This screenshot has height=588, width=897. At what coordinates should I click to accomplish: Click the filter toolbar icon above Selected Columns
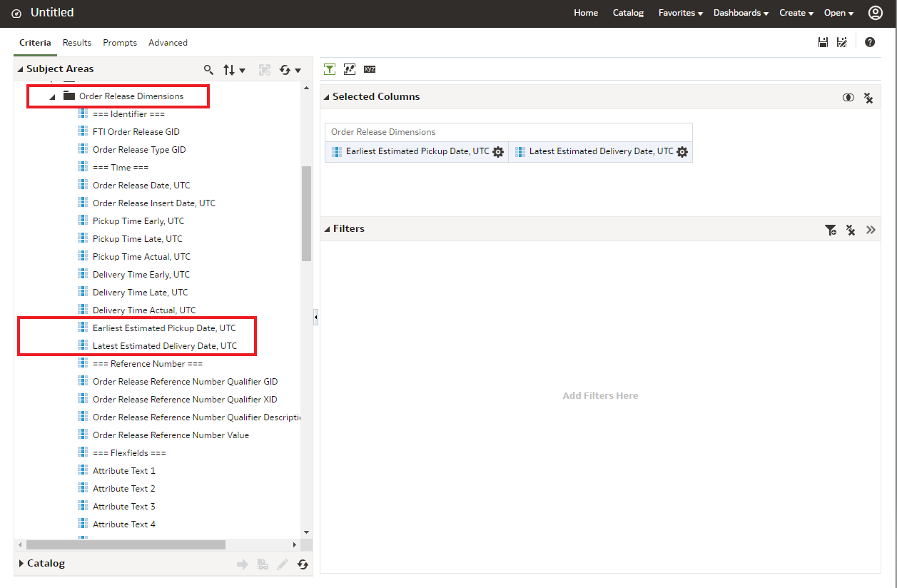[330, 69]
